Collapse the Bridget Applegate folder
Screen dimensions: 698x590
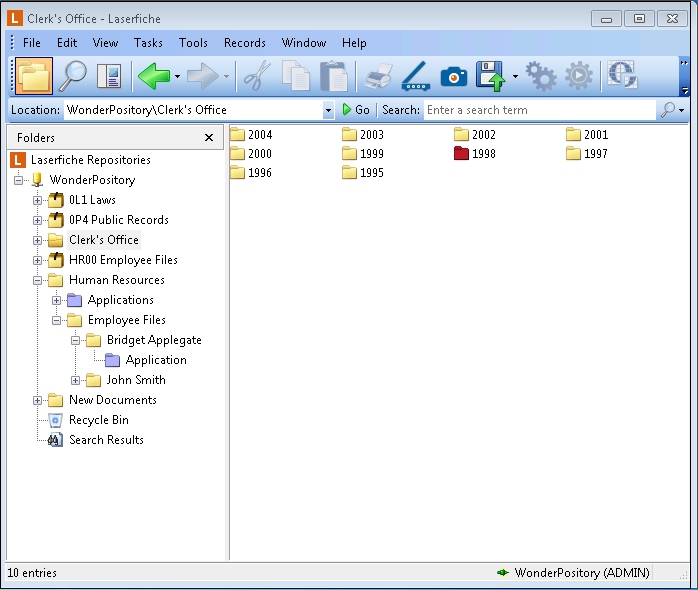76,341
